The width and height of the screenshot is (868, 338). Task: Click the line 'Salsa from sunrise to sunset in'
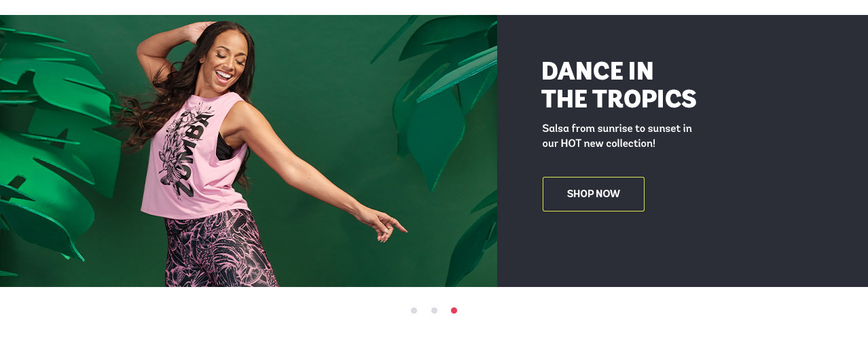[617, 128]
